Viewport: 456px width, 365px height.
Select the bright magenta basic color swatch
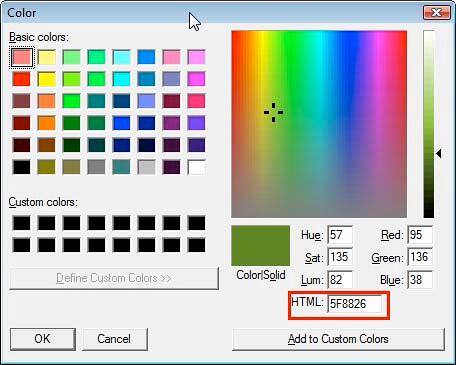(x=196, y=79)
